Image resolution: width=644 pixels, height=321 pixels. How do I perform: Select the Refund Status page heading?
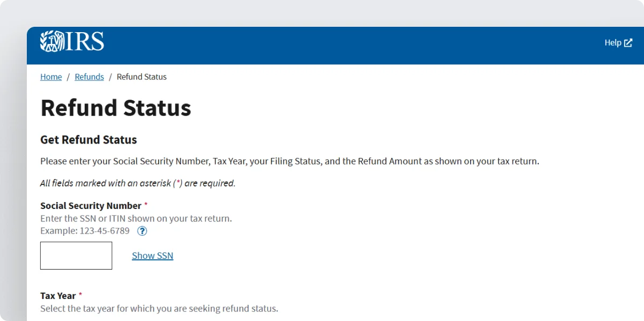click(115, 108)
